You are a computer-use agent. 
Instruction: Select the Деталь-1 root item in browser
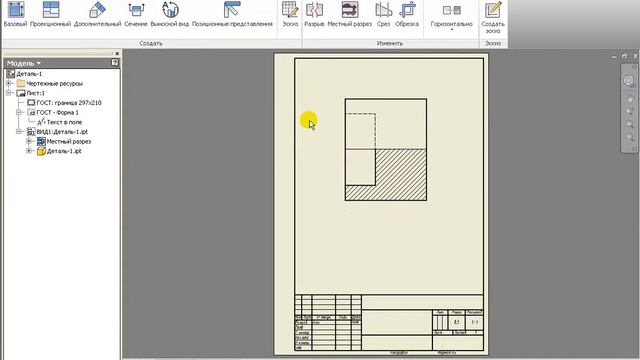click(x=24, y=74)
